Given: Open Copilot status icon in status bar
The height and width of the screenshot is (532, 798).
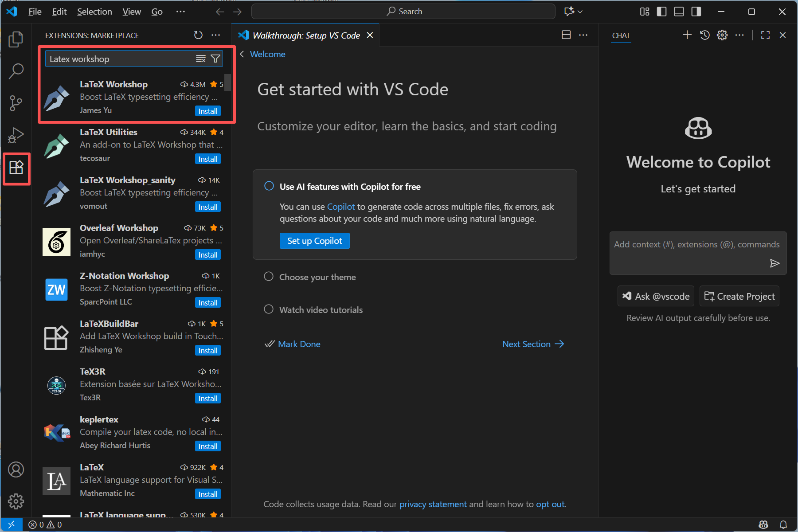Looking at the screenshot, I should (763, 524).
